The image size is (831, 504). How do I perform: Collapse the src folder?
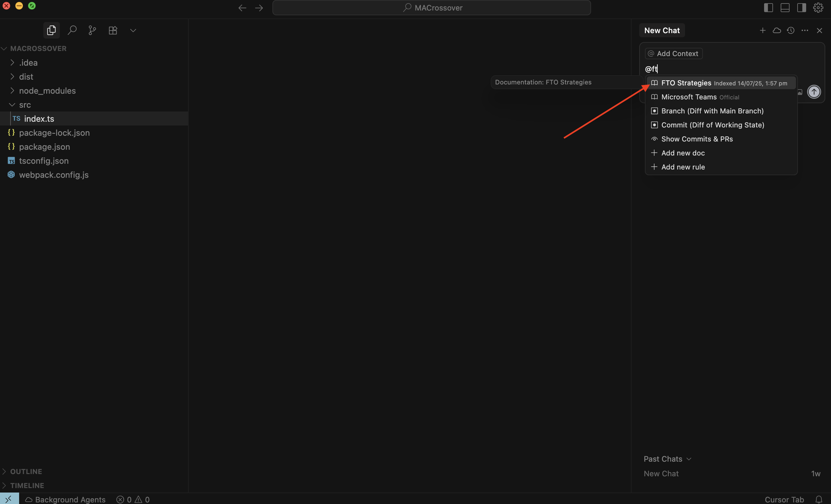tap(25, 105)
